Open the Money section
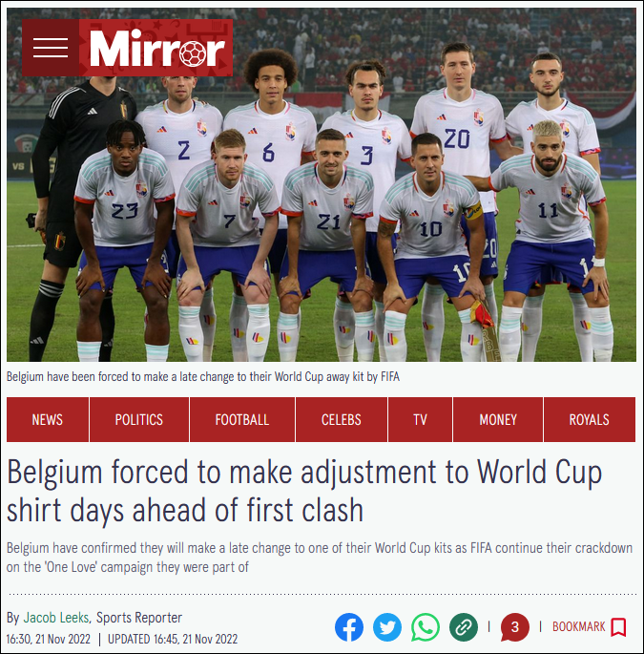644x654 pixels. [x=498, y=419]
